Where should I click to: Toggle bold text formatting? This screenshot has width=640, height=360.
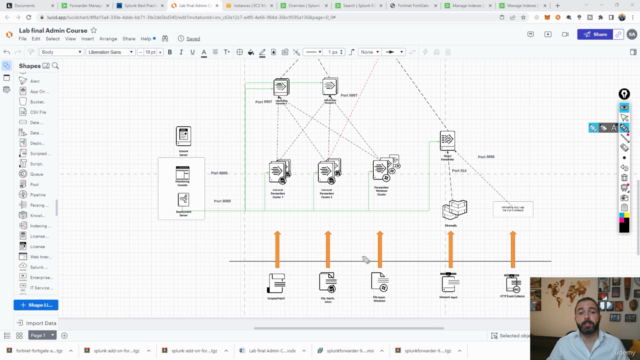pos(170,52)
